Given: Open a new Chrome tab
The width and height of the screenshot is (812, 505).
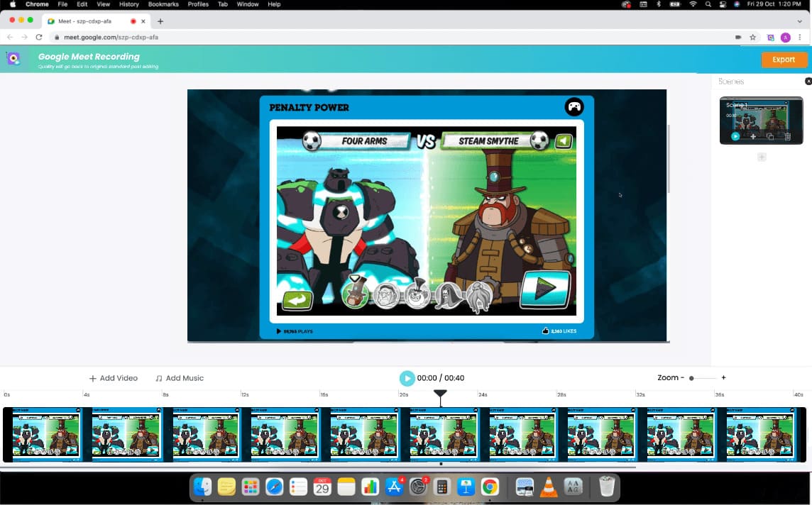Looking at the screenshot, I should [x=160, y=21].
